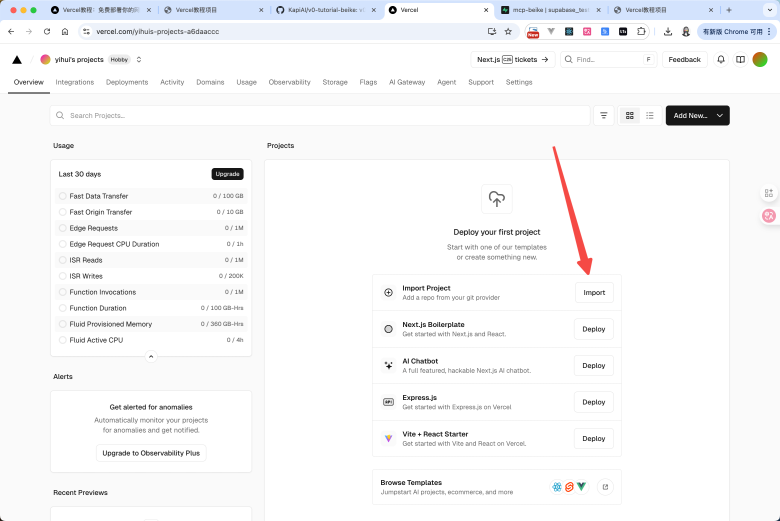Click Upgrade to Observability Plus
The width and height of the screenshot is (780, 521).
151,453
